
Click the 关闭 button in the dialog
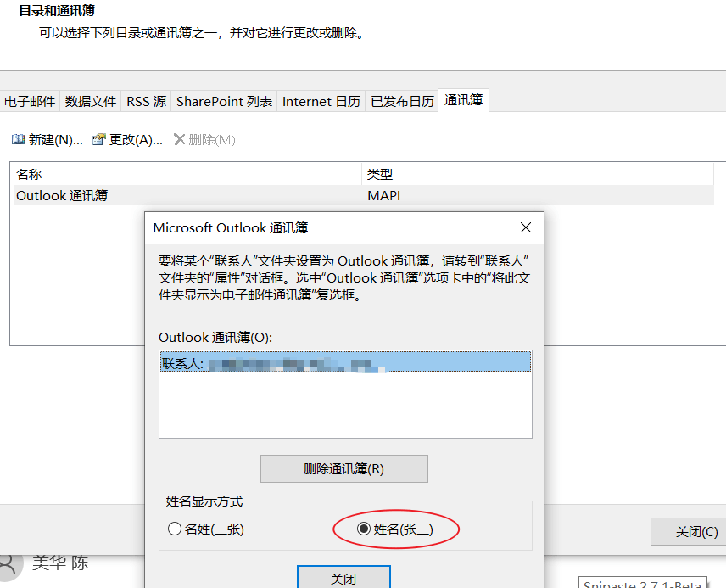click(343, 577)
